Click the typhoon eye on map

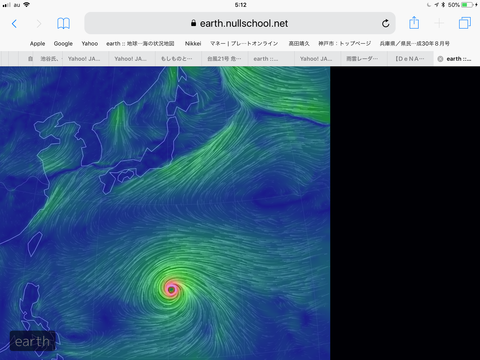[171, 290]
